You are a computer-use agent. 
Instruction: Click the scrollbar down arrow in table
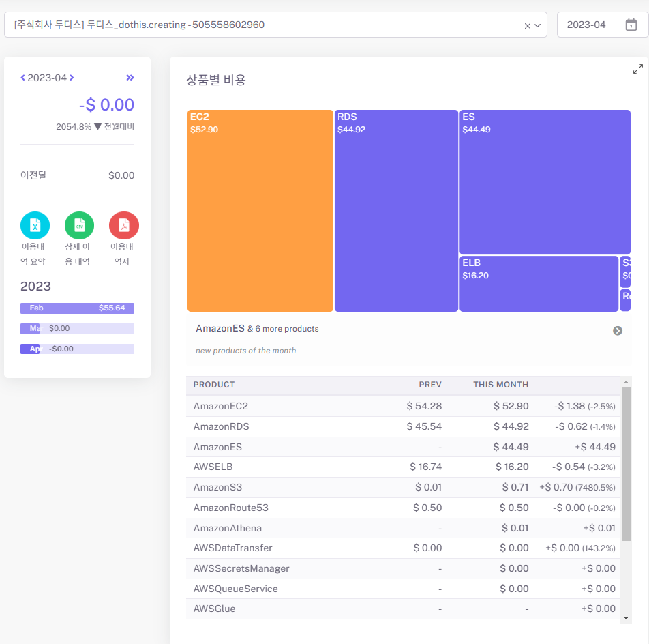pos(626,618)
